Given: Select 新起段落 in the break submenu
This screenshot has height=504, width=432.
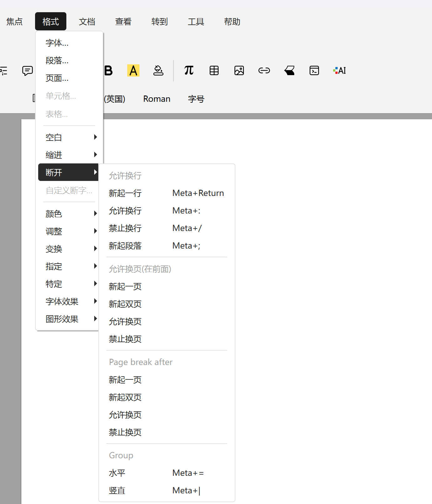Looking at the screenshot, I should tap(125, 246).
